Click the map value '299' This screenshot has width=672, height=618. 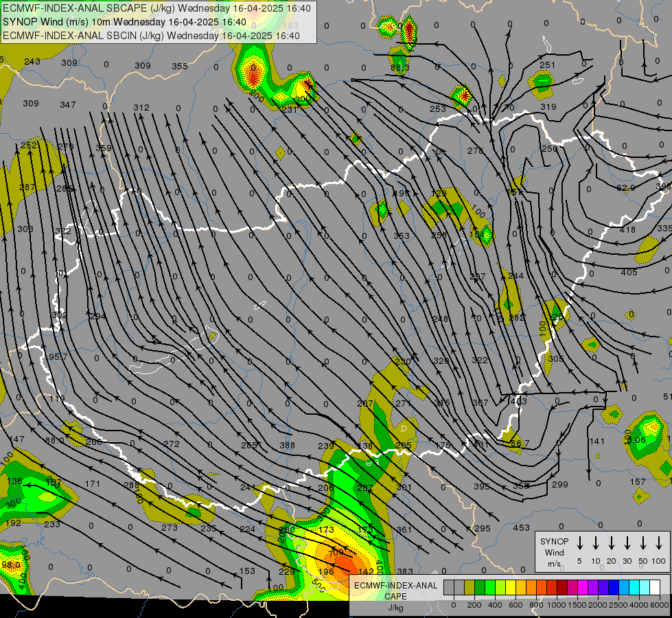pyautogui.click(x=559, y=484)
